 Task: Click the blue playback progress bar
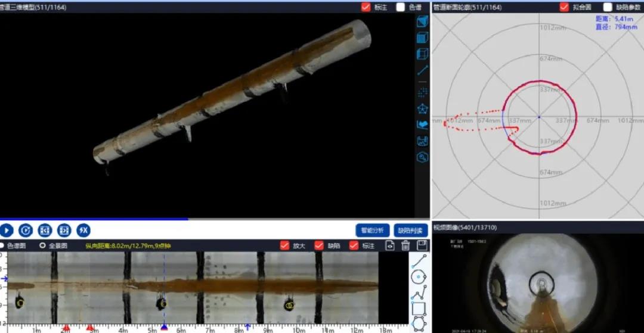[94, 219]
